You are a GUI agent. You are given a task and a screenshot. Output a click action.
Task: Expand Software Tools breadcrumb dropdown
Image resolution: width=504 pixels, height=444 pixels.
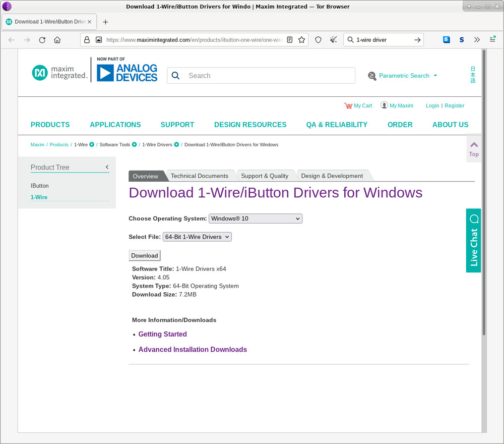[x=135, y=145]
